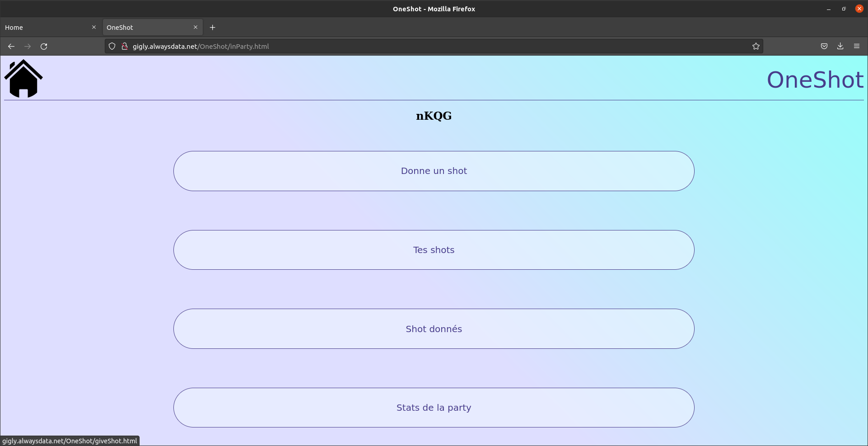Select Shot donnés
This screenshot has height=446, width=868.
(433, 329)
